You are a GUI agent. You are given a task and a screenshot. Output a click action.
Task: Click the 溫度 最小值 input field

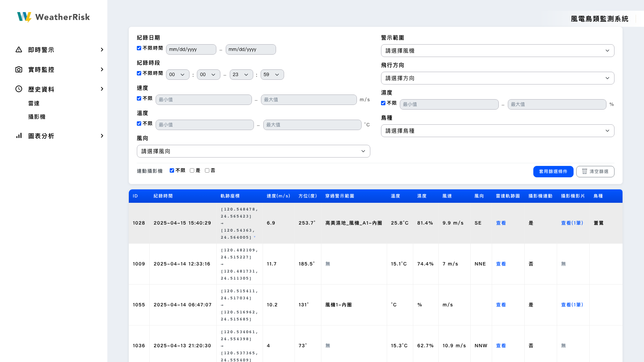pyautogui.click(x=205, y=125)
